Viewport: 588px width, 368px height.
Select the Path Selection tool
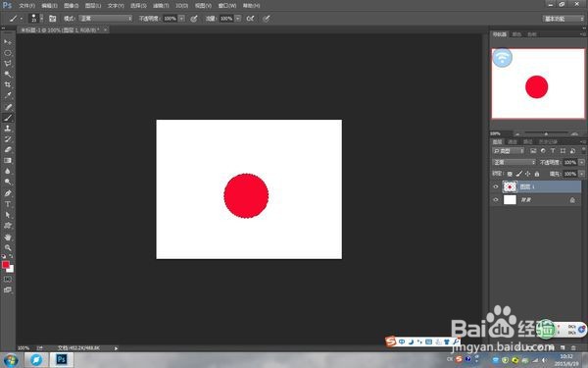pos(8,215)
